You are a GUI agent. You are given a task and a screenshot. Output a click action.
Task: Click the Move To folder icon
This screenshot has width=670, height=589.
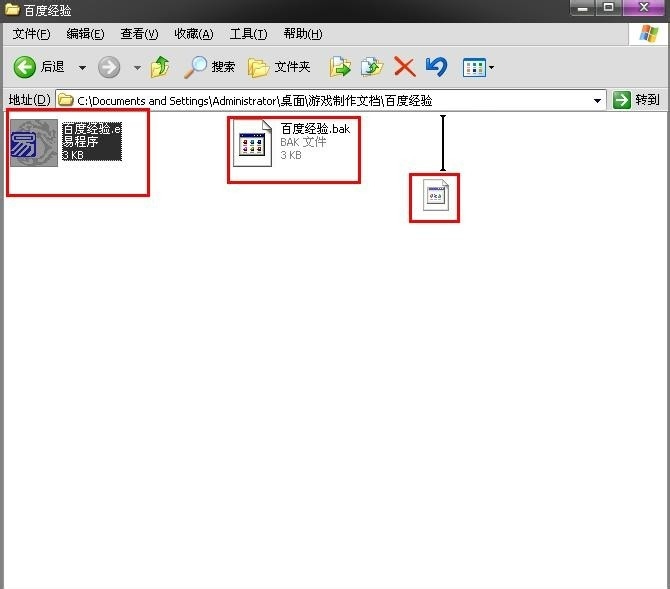click(x=341, y=67)
